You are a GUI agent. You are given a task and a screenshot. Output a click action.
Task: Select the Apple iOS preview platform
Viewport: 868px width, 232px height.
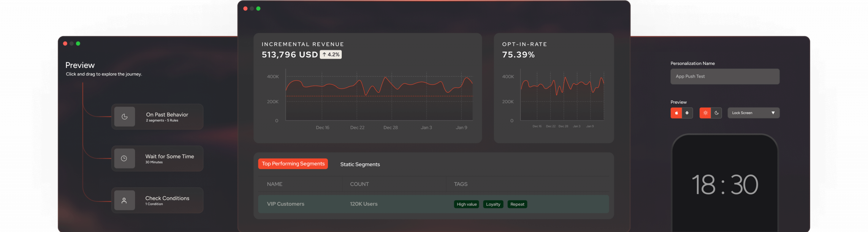pos(676,113)
